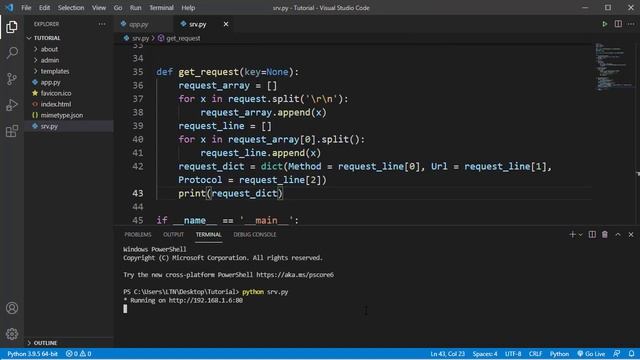Create a new terminal with plus icon
This screenshot has height=360, width=640.
(x=572, y=234)
